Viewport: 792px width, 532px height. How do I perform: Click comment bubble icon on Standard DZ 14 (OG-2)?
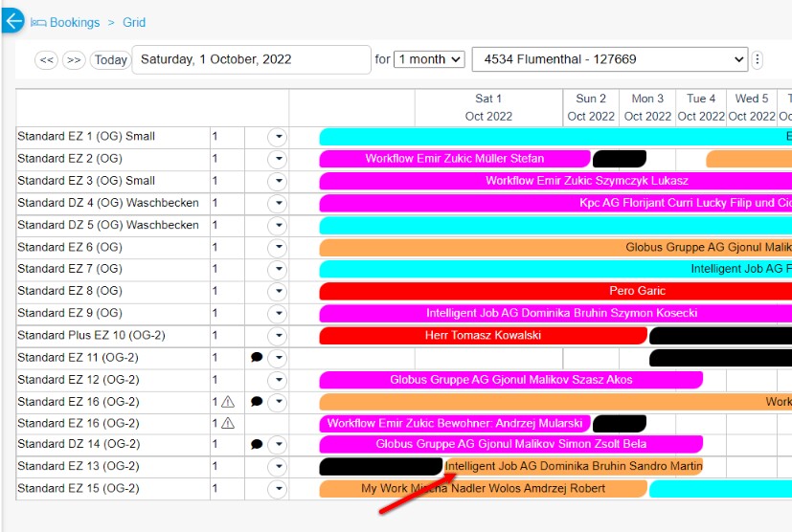[x=257, y=444]
